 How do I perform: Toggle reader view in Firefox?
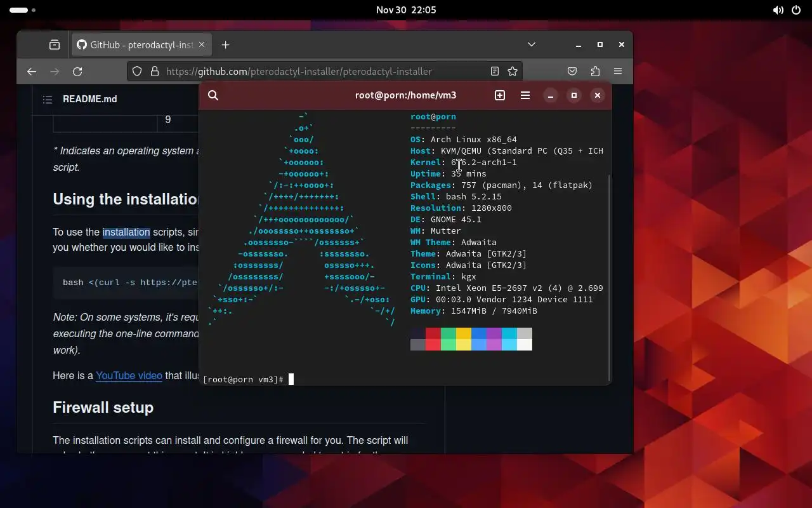[495, 72]
